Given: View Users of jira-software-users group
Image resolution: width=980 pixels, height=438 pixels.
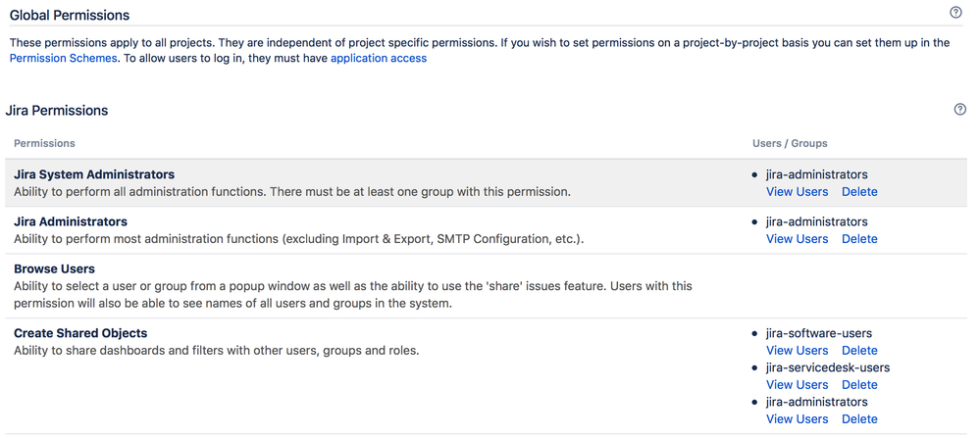Looking at the screenshot, I should click(x=797, y=351).
